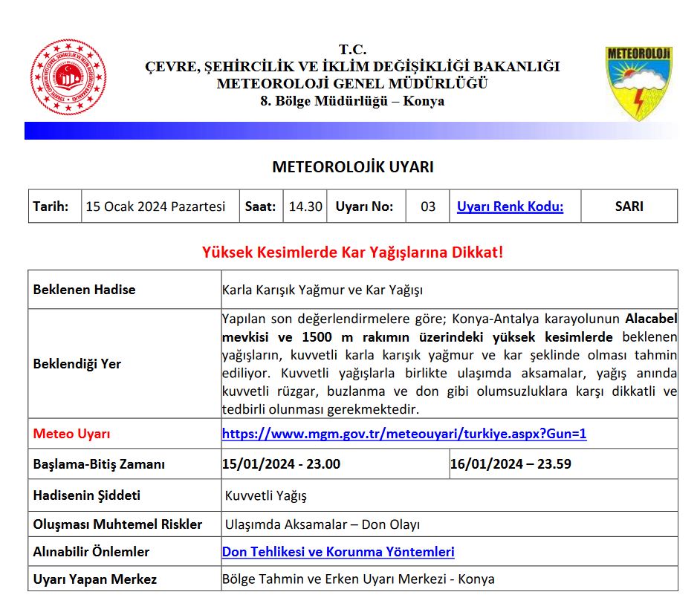Select the Kuvvetli Yağış severity cell
Viewport: 700px width, 615px height.
tap(265, 495)
